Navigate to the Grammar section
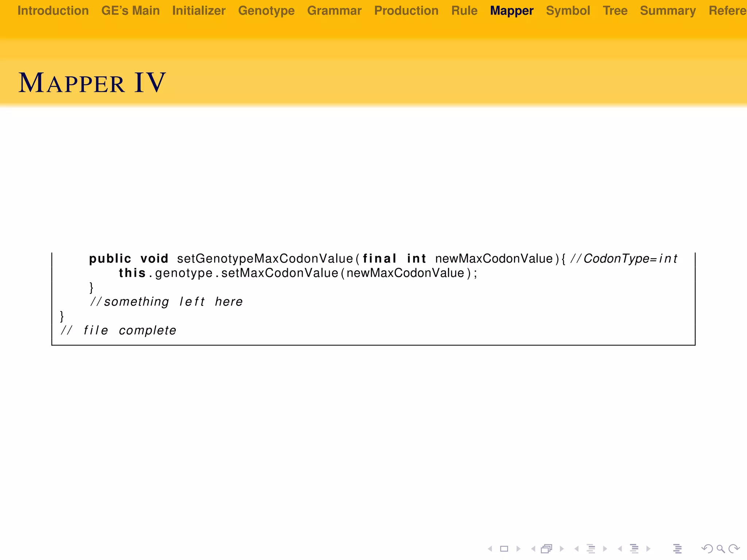 pyautogui.click(x=334, y=11)
